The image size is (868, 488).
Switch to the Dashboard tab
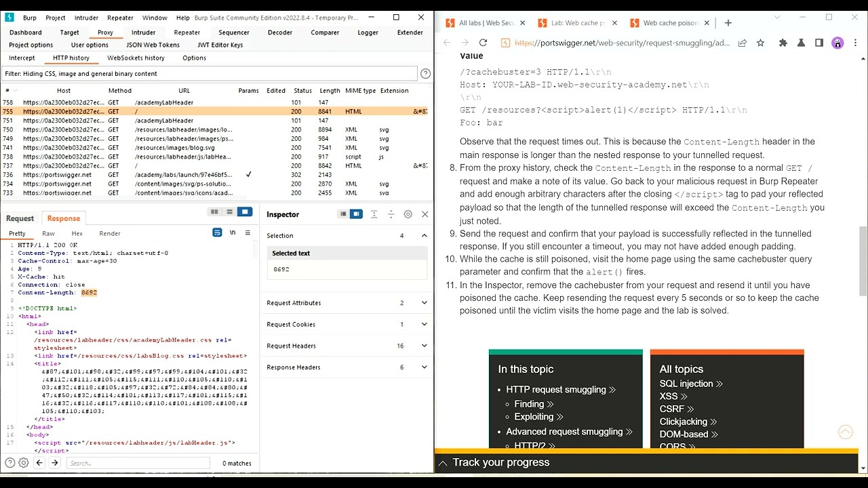[x=26, y=33]
